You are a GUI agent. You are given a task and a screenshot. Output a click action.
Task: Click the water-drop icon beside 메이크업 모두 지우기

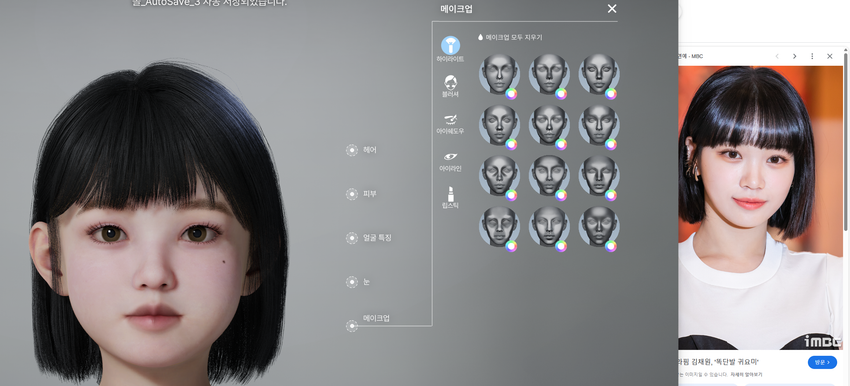point(480,37)
